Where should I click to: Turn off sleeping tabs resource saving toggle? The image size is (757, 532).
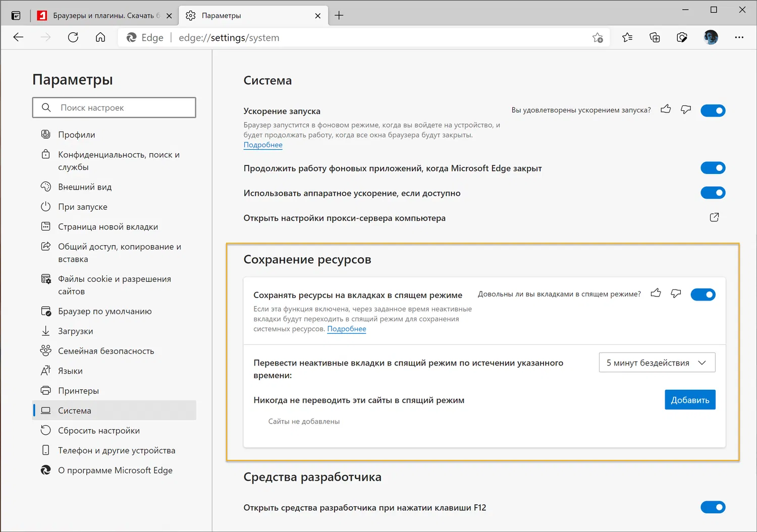[702, 294]
